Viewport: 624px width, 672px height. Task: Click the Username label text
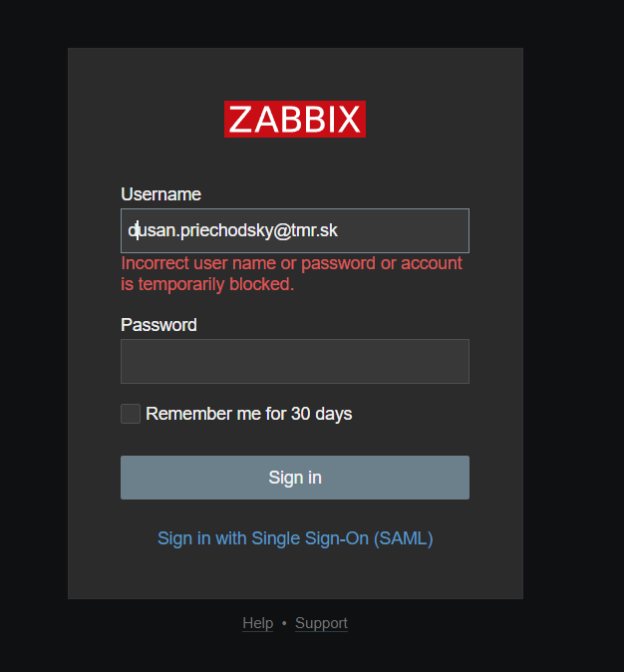(x=160, y=194)
